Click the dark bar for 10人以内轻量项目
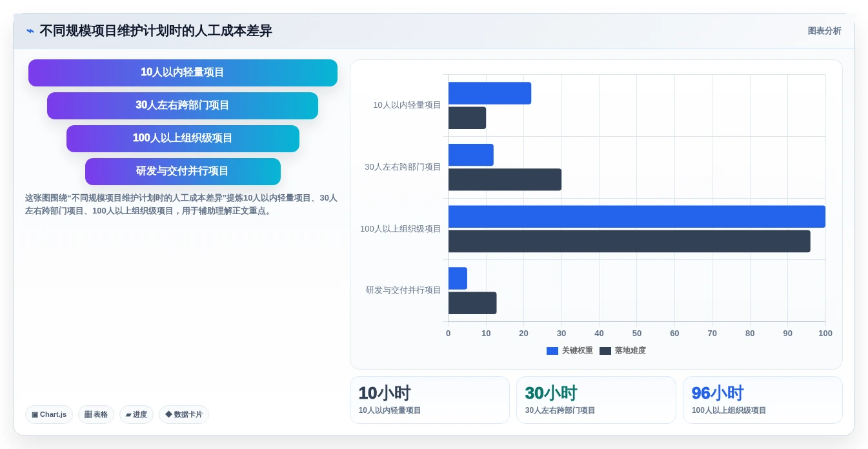This screenshot has height=449, width=868. click(467, 118)
